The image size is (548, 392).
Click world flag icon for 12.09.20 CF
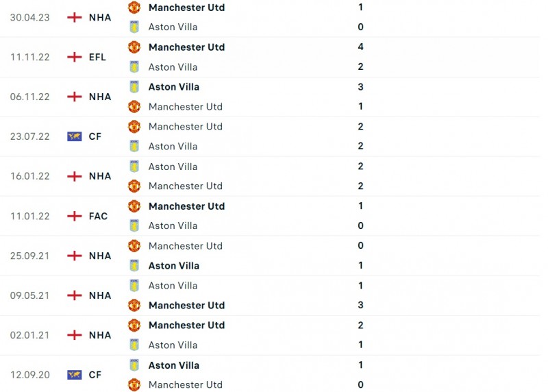pos(74,375)
